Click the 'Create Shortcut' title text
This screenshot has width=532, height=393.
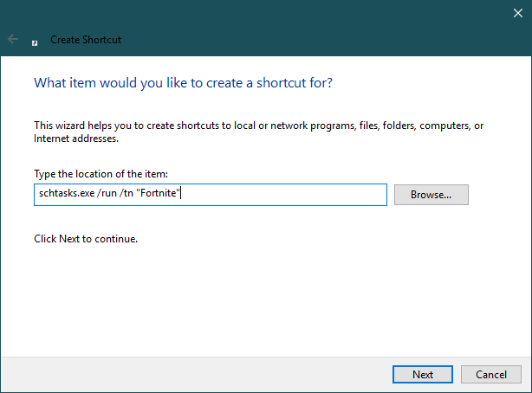[86, 40]
